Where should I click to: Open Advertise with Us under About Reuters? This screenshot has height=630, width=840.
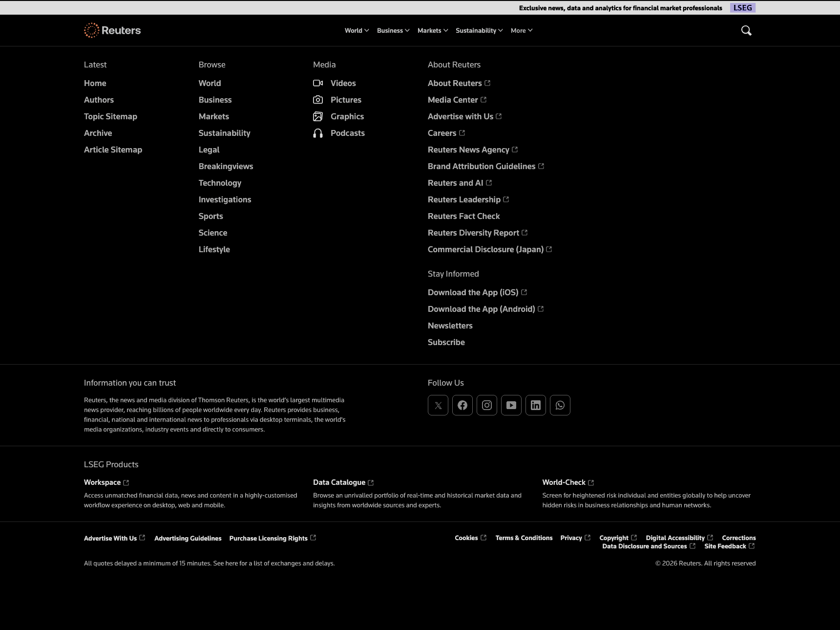465,116
